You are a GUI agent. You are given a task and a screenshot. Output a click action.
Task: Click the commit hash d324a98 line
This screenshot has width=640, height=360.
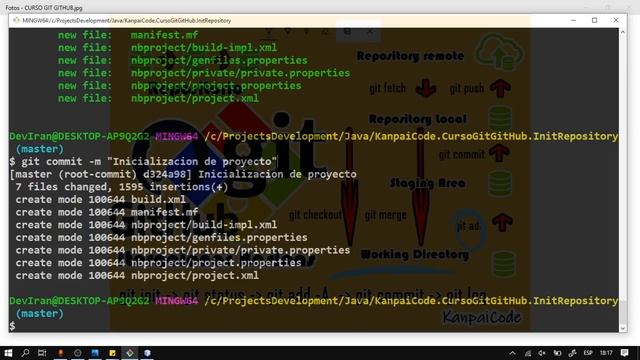click(183, 174)
